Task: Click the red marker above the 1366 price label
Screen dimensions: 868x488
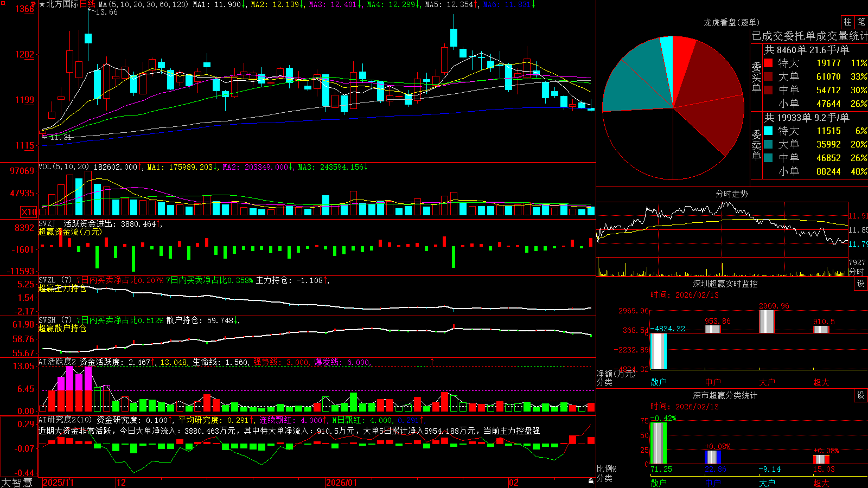Action: [x=34, y=4]
